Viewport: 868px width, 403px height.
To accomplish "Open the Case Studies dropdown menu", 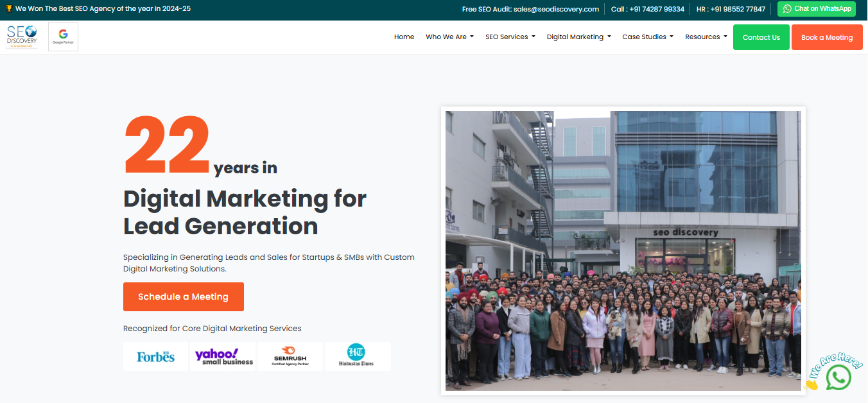I will (648, 37).
